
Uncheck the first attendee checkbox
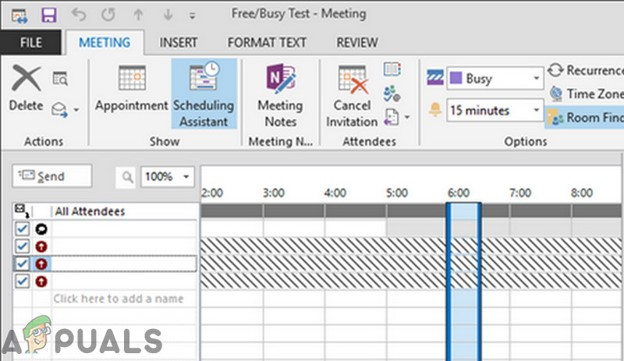tap(22, 229)
